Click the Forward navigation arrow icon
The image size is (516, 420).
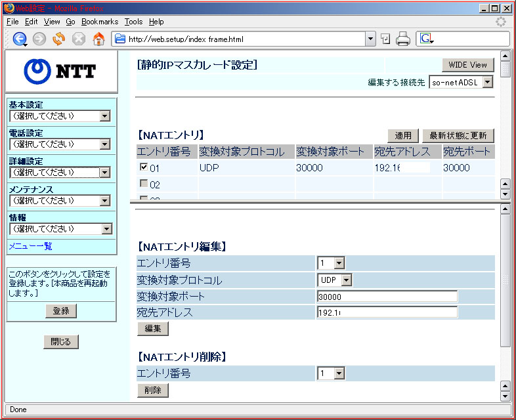point(39,39)
